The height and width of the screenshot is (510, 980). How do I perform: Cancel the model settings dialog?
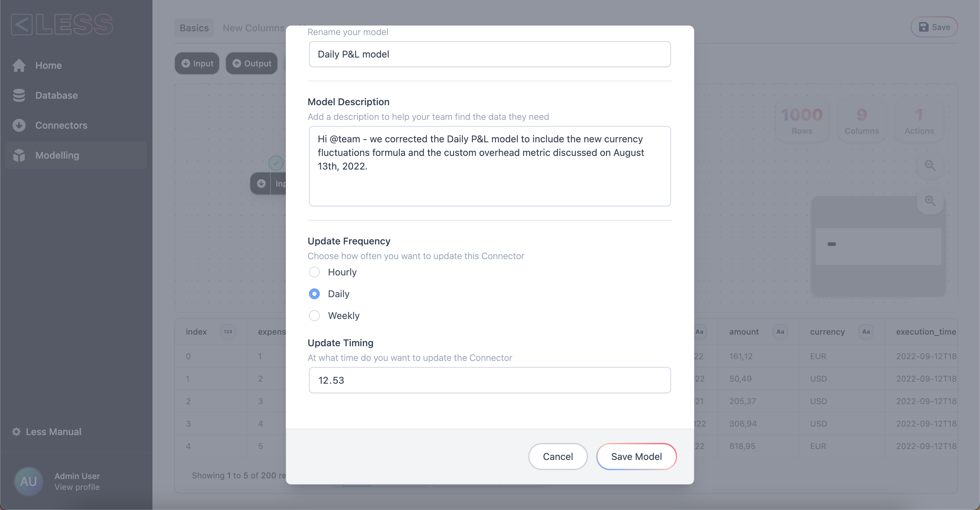(557, 456)
